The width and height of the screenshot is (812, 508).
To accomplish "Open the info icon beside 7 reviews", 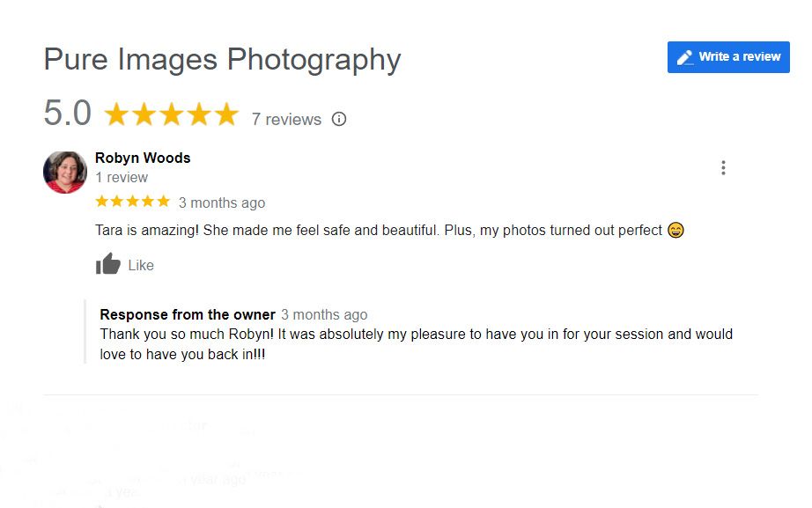I will 339,119.
